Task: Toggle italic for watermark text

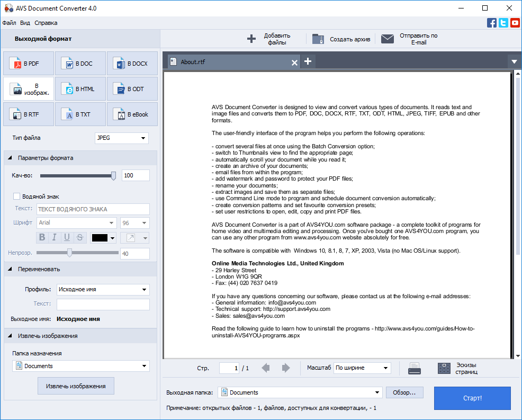Action: [x=55, y=237]
